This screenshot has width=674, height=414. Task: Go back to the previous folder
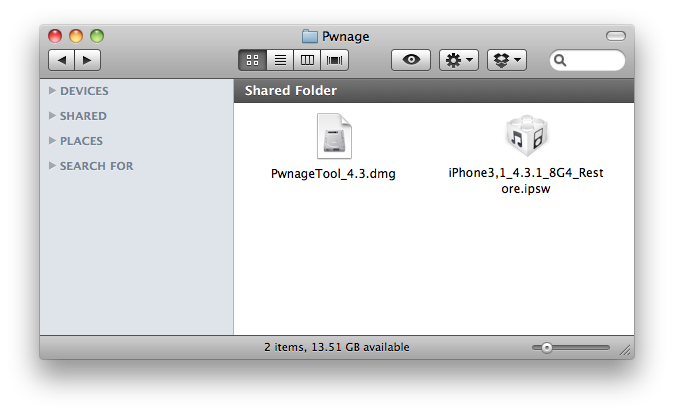point(62,60)
